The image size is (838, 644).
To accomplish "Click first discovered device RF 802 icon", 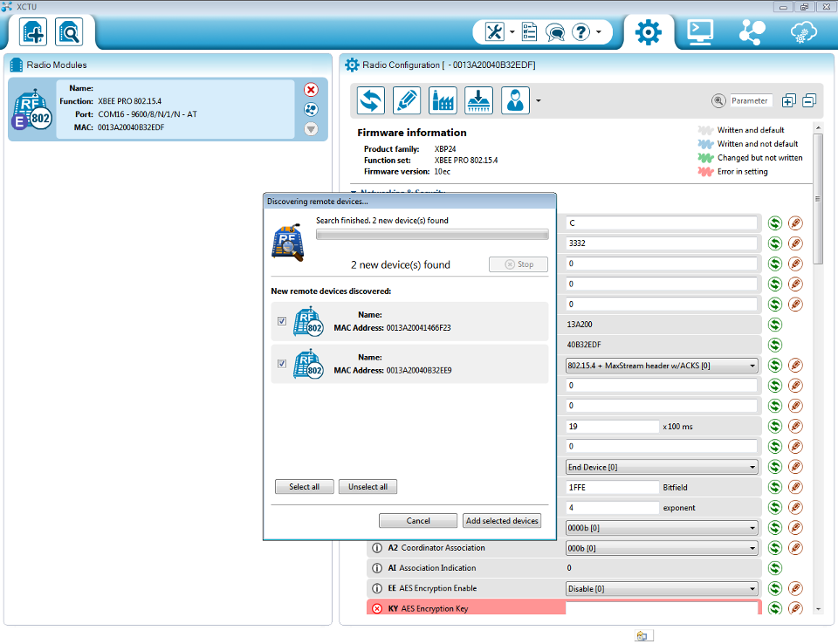I will click(x=308, y=321).
